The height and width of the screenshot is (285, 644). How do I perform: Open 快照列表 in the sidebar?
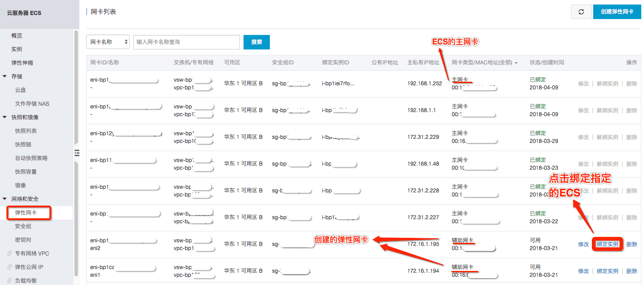point(26,131)
